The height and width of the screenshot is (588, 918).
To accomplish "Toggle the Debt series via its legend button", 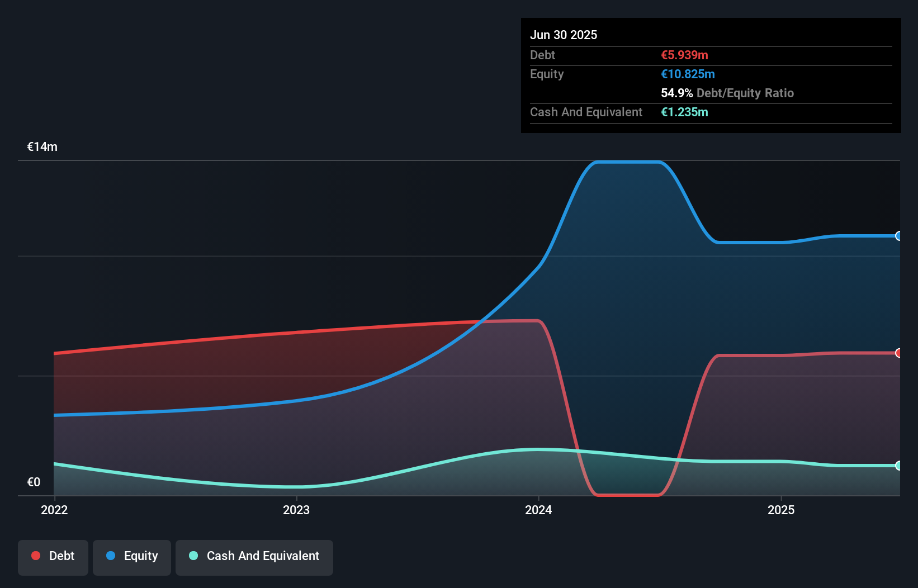I will 53,556.
